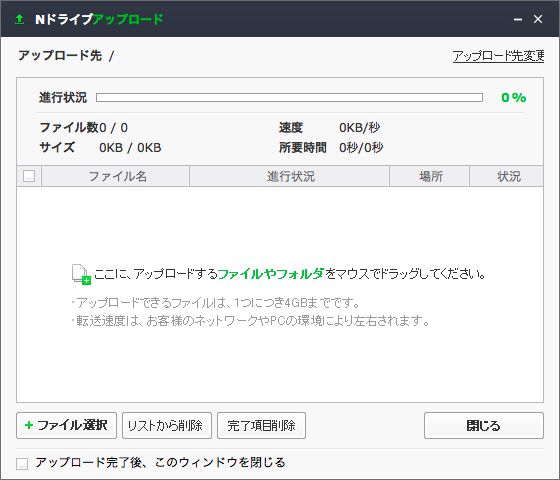The image size is (560, 480).
Task: Click the 4GB file limit note text
Action: coord(216,303)
